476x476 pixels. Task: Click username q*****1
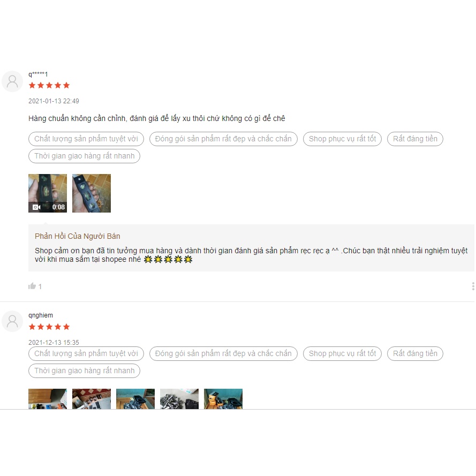38,74
